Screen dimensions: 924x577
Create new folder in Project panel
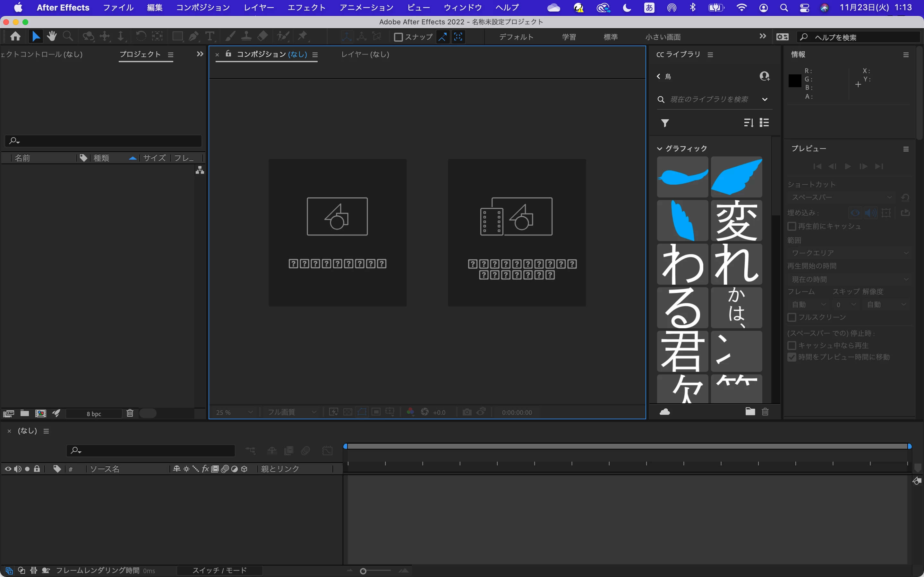(25, 413)
